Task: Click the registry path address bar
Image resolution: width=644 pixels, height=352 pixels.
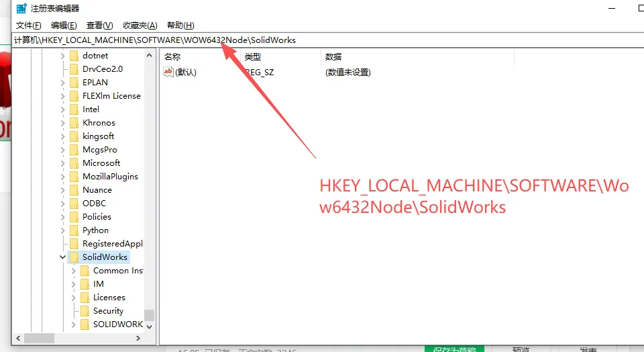Action: [x=328, y=40]
